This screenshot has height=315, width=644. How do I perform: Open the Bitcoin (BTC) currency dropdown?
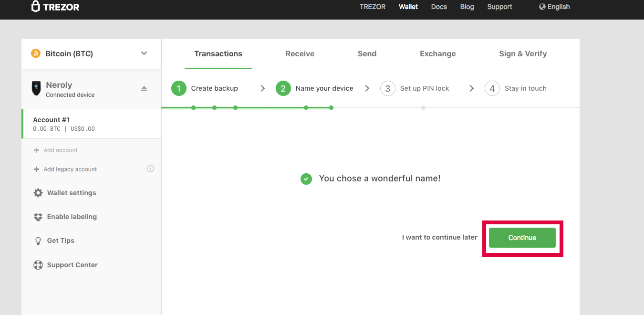144,53
